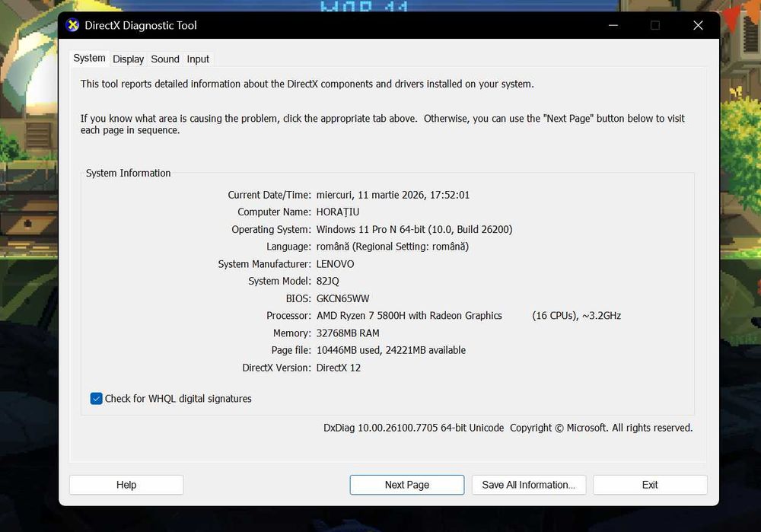Screen dimensions: 761x532
Task: Click the AMD Ryzen 7 5800H processor text
Action: click(409, 316)
